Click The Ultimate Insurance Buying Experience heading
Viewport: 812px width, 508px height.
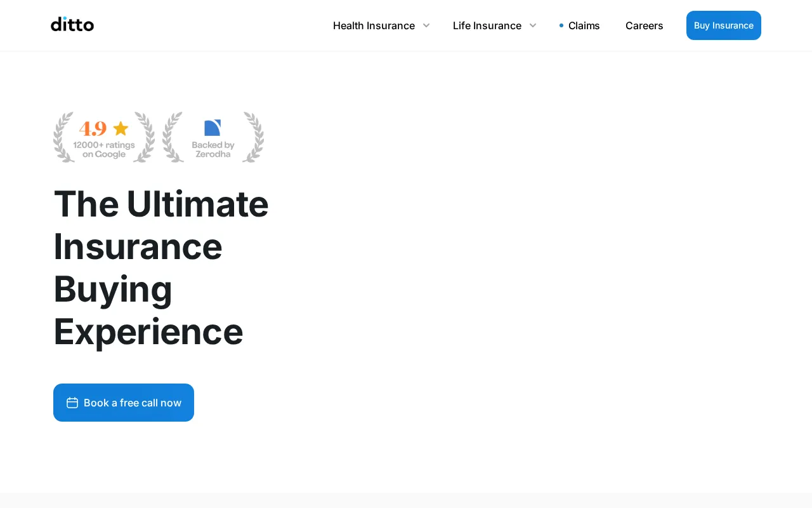[161, 267]
